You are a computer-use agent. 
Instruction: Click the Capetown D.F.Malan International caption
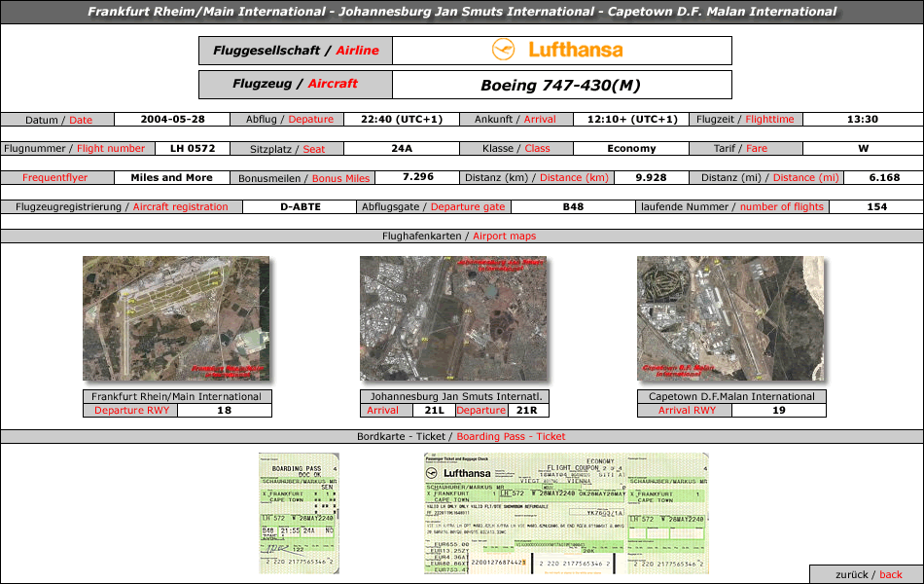[731, 396]
